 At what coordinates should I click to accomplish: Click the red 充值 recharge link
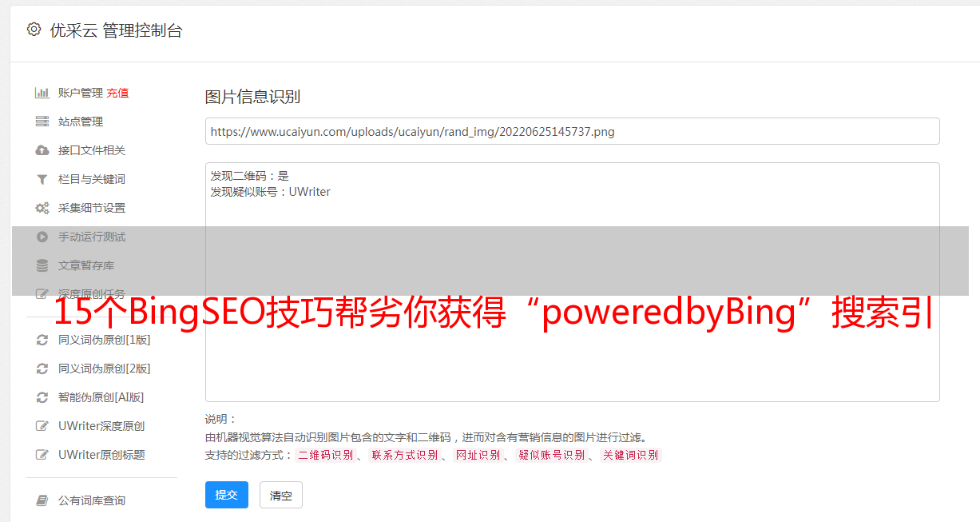pyautogui.click(x=117, y=93)
